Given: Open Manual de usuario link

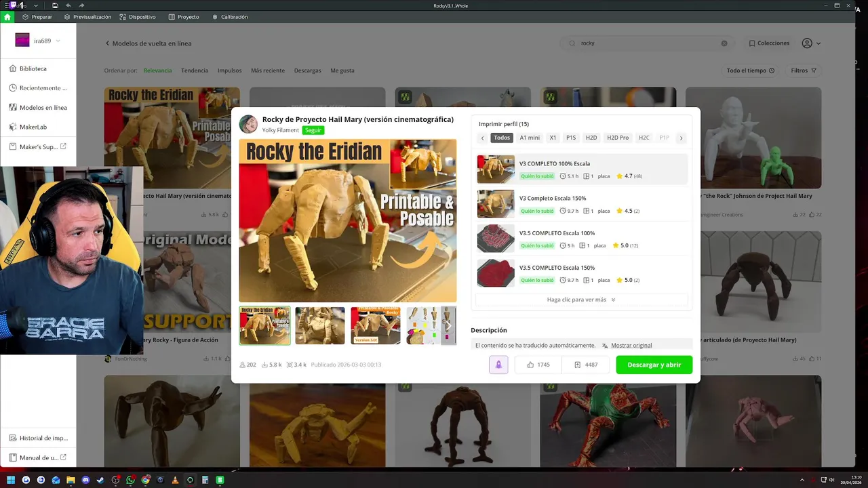Looking at the screenshot, I should pyautogui.click(x=38, y=457).
